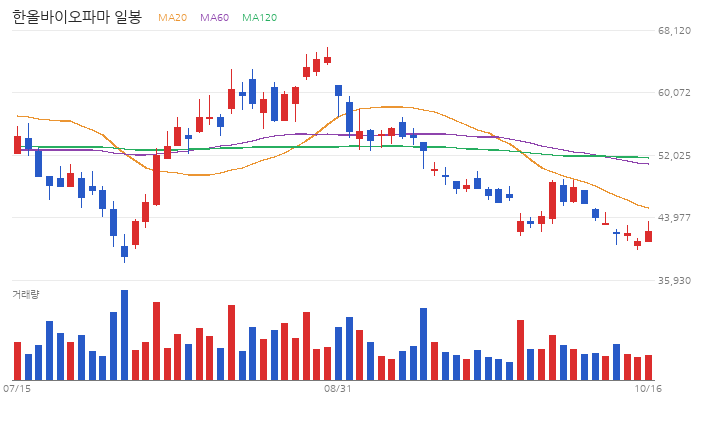
Task: Click the 10/16 date axis label
Action: (x=648, y=389)
